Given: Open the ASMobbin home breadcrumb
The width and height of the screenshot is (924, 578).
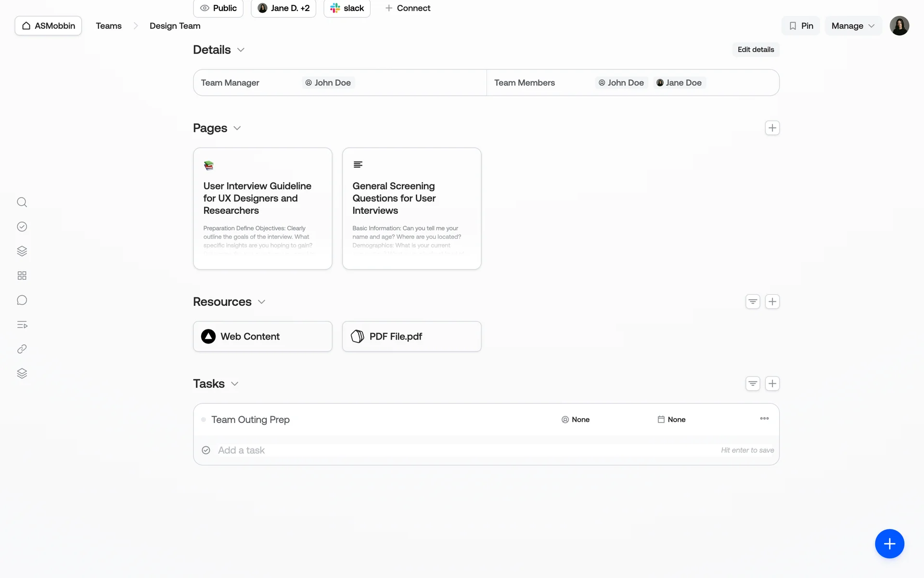Looking at the screenshot, I should pos(49,26).
